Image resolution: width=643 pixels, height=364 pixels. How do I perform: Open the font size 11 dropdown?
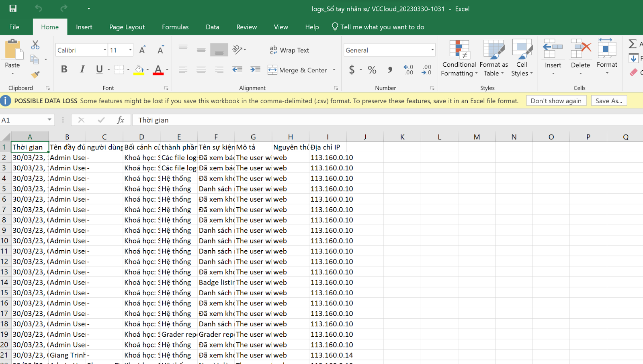pyautogui.click(x=130, y=50)
